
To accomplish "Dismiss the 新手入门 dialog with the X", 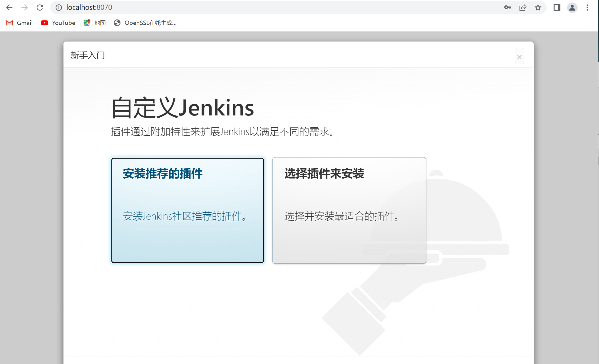I will click(x=519, y=56).
